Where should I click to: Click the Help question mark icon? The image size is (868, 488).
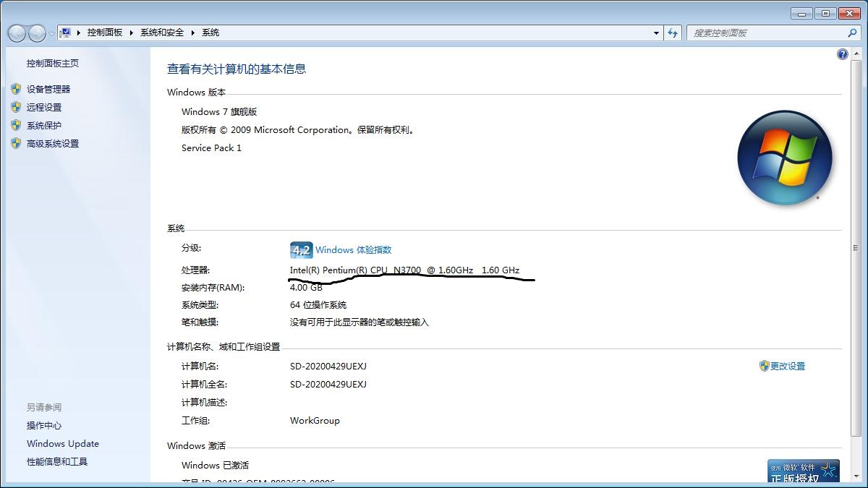(x=842, y=53)
